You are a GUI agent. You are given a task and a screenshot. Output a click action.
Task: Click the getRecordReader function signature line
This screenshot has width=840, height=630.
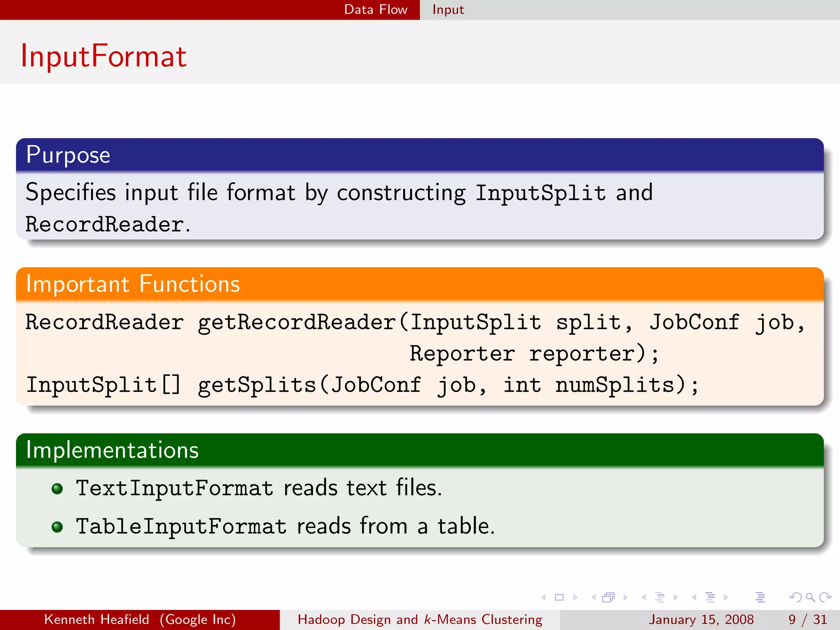(415, 322)
